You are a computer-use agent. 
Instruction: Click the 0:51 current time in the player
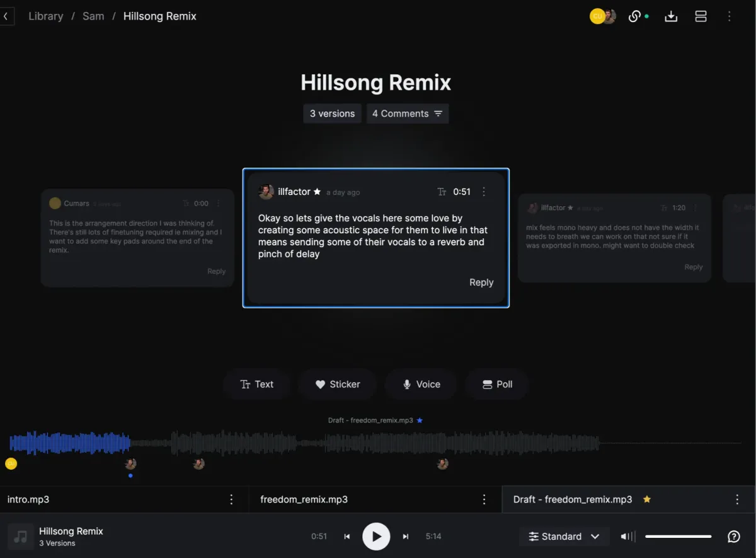click(319, 537)
